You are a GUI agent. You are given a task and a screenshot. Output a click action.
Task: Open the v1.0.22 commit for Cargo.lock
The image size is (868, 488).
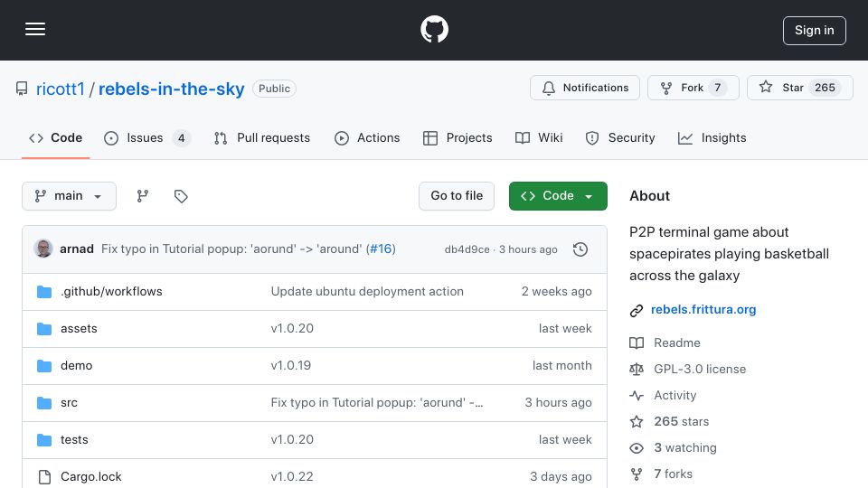point(292,477)
